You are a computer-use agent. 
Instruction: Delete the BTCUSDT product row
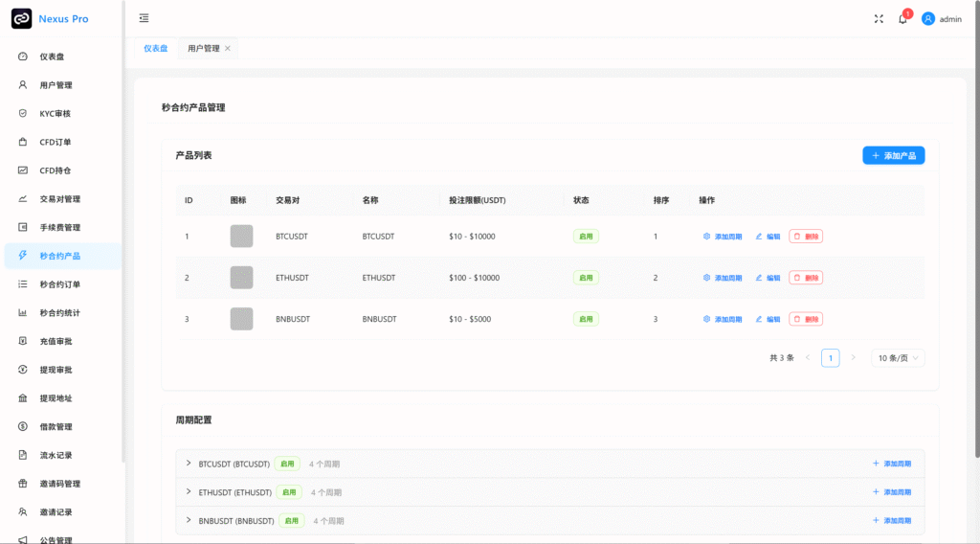(806, 237)
